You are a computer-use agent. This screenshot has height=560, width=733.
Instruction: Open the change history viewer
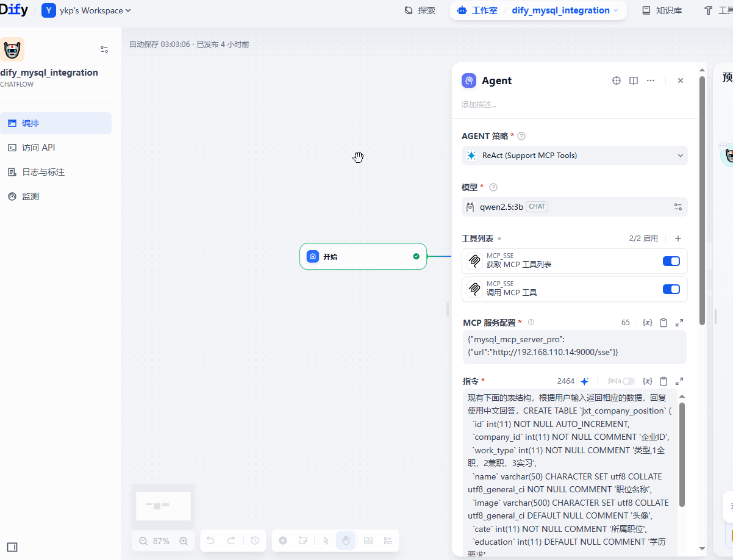(254, 540)
